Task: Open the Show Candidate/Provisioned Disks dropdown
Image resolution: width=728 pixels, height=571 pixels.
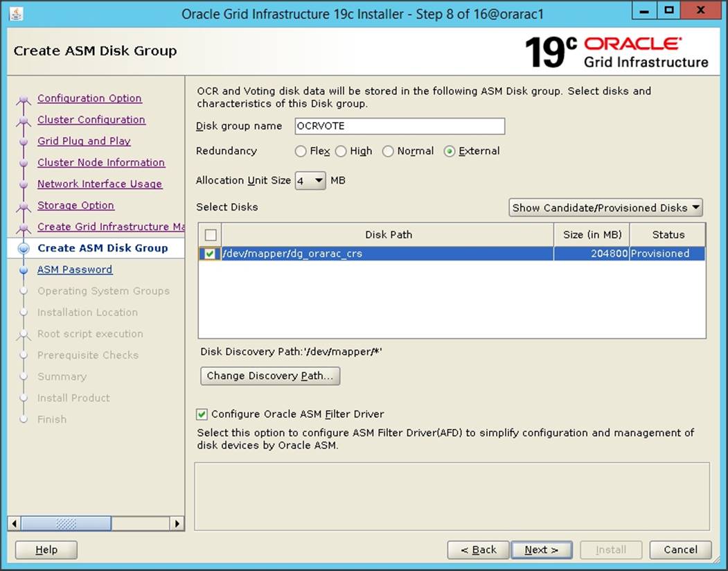Action: pyautogui.click(x=605, y=208)
